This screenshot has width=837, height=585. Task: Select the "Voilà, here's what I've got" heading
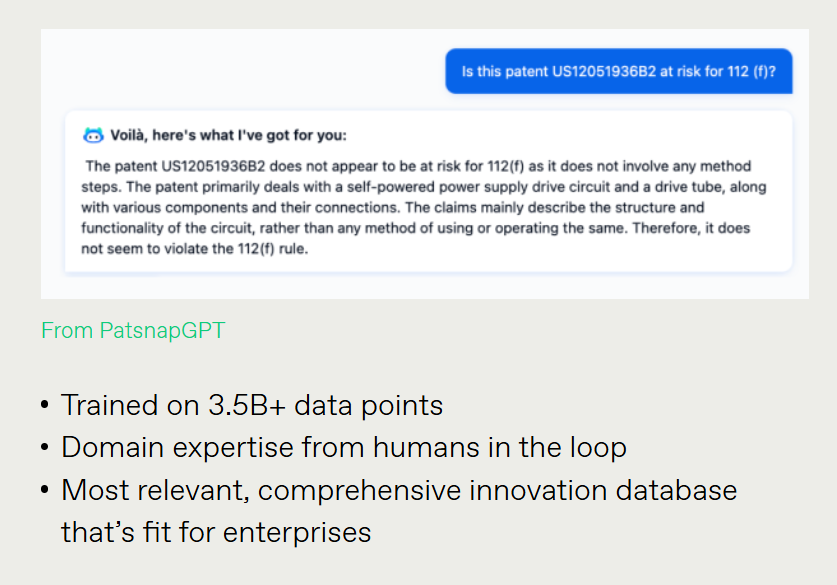(x=228, y=135)
